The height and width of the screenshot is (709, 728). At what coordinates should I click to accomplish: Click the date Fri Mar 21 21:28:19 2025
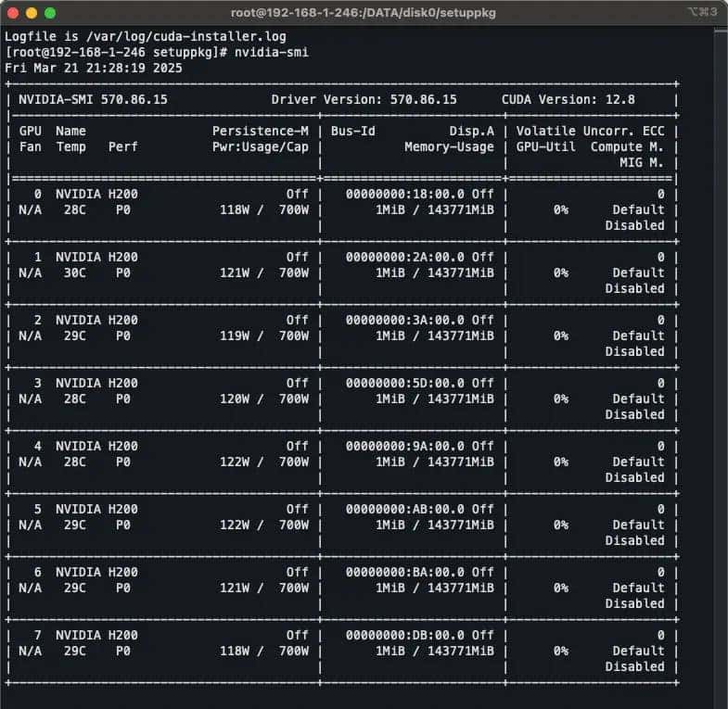coord(94,68)
